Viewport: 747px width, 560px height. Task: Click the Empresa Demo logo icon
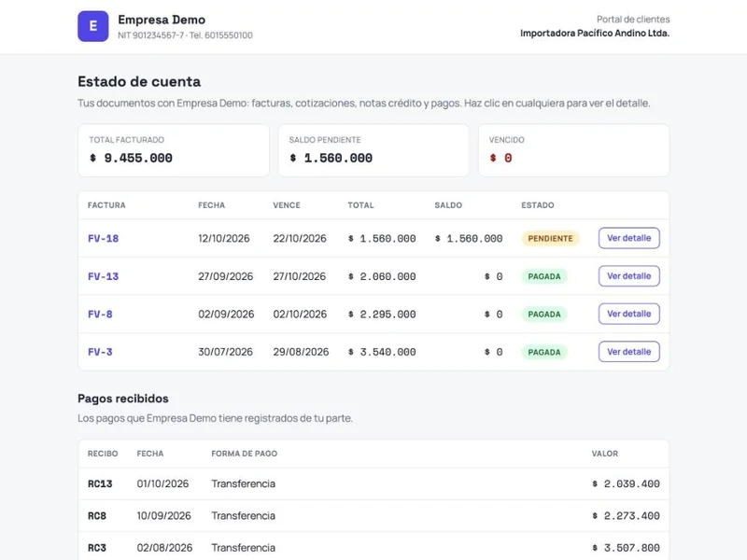pos(92,26)
